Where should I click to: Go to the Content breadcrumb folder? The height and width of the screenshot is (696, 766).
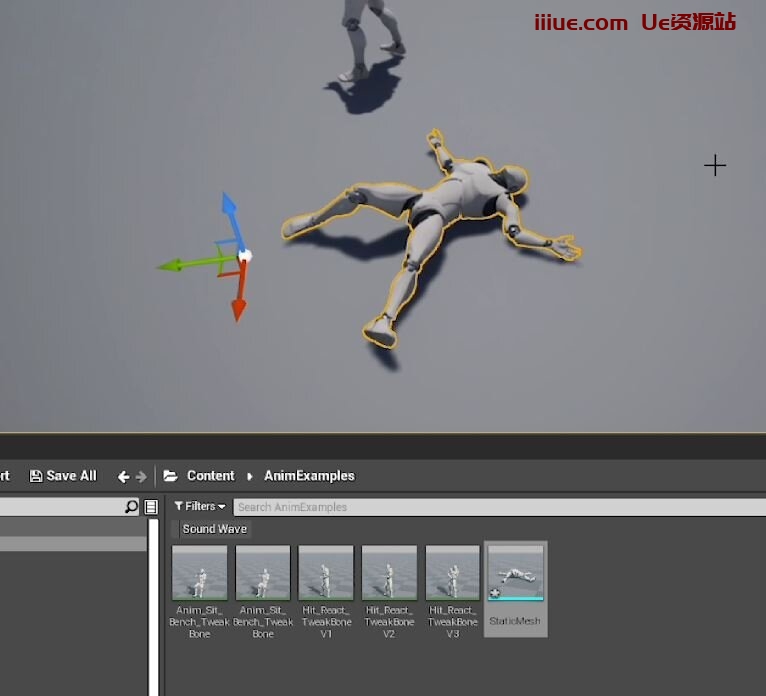(x=210, y=476)
